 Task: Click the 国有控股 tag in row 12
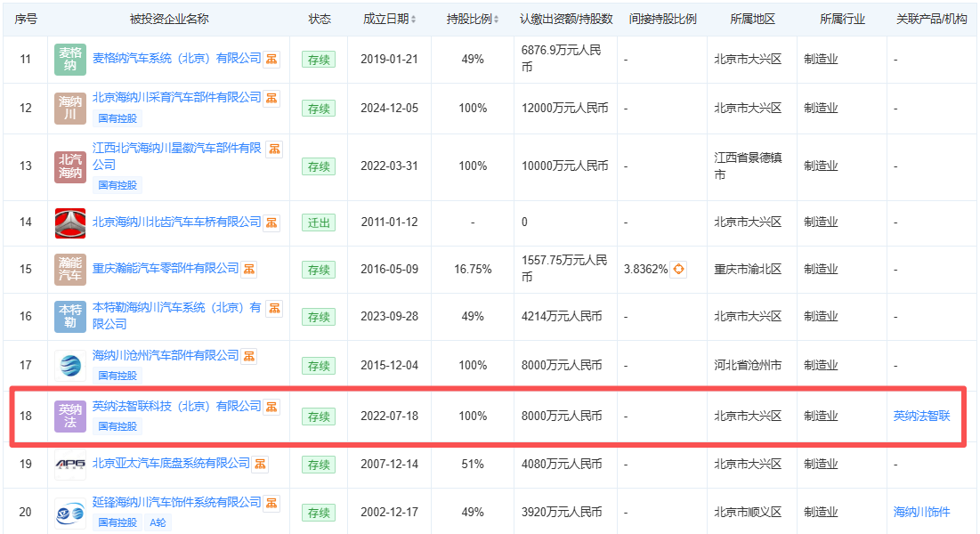(117, 118)
